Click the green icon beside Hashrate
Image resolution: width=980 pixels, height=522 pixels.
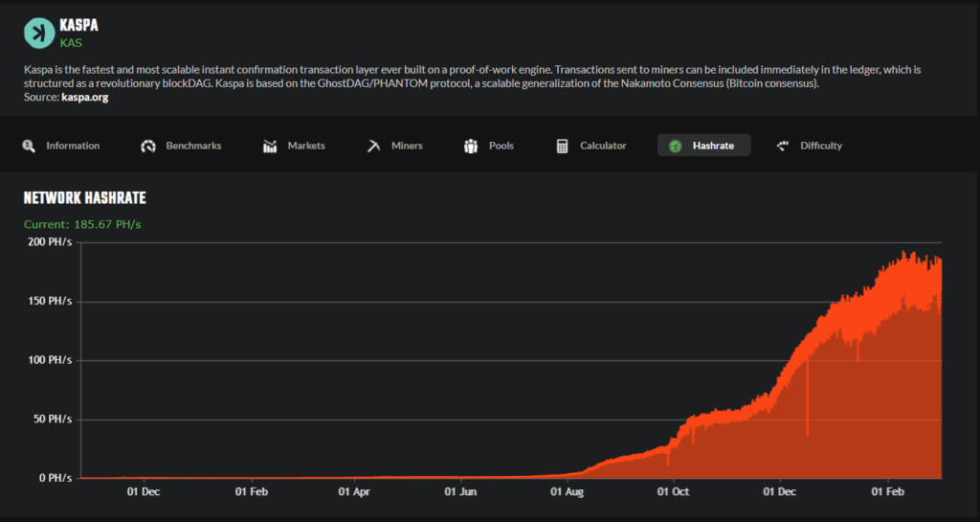pyautogui.click(x=675, y=146)
